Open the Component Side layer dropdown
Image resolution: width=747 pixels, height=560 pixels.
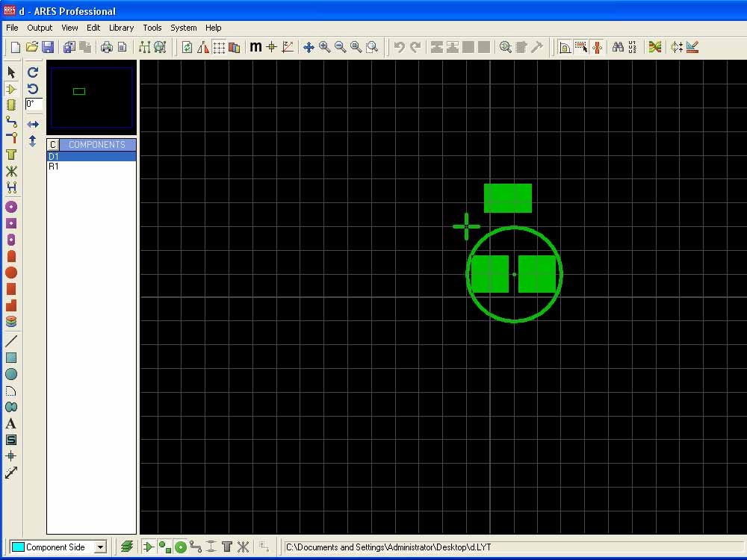100,547
